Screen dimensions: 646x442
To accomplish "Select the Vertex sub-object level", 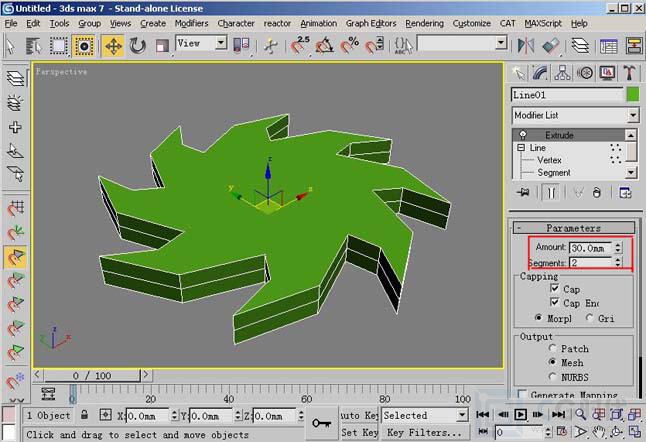I will [549, 160].
